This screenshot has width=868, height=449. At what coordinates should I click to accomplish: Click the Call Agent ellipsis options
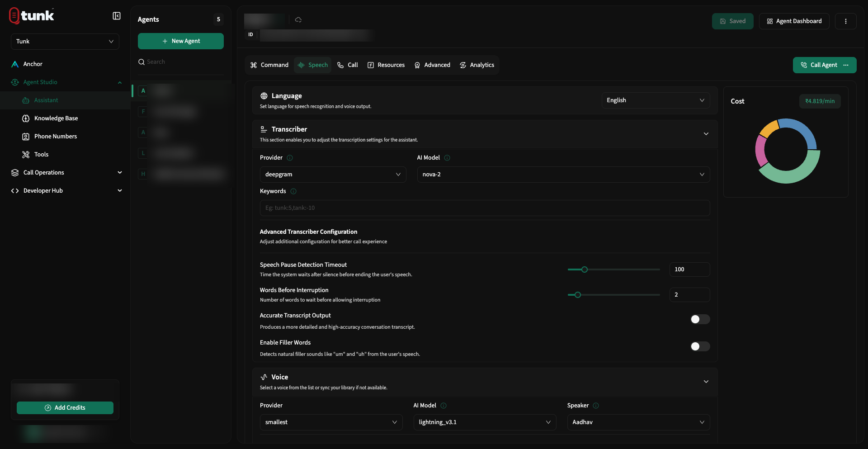[846, 65]
